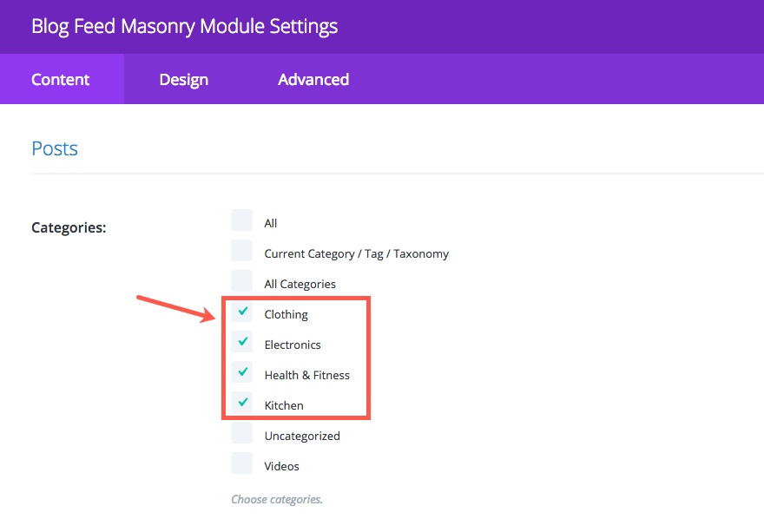Image resolution: width=764 pixels, height=532 pixels.
Task: Open the Design tab
Action: click(183, 79)
